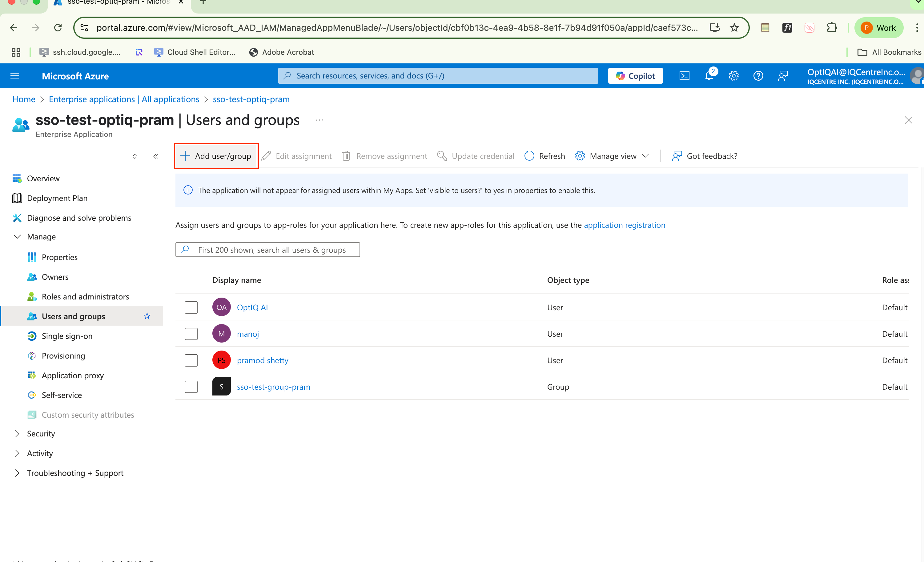924x562 pixels.
Task: Sort by Display name column header
Action: click(x=237, y=280)
